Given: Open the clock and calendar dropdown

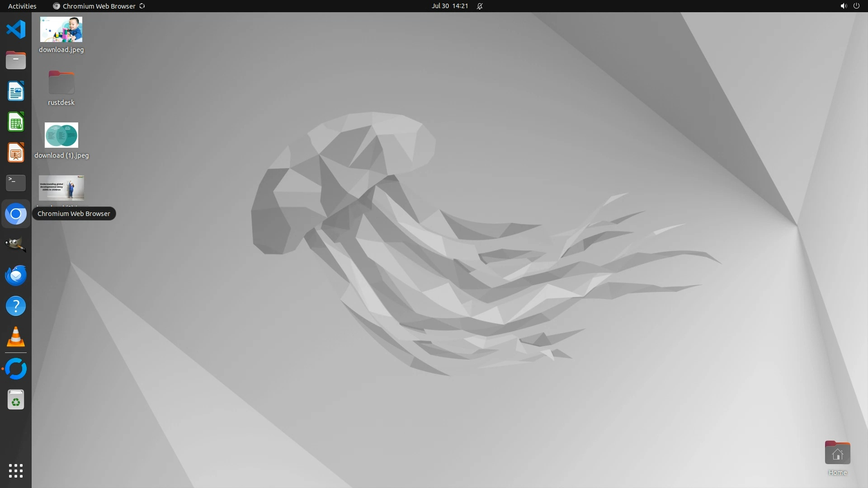Looking at the screenshot, I should point(449,6).
